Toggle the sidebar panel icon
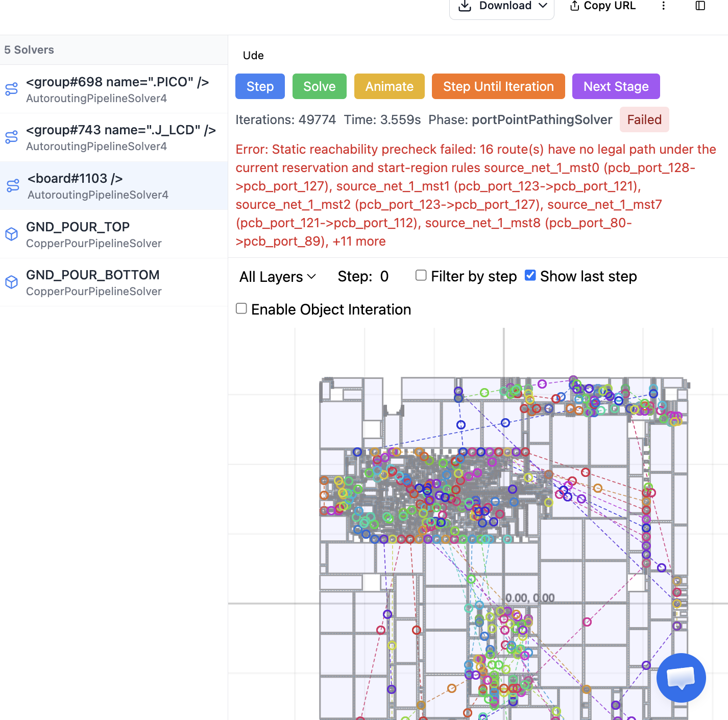Viewport: 728px width, 720px height. pos(700,6)
